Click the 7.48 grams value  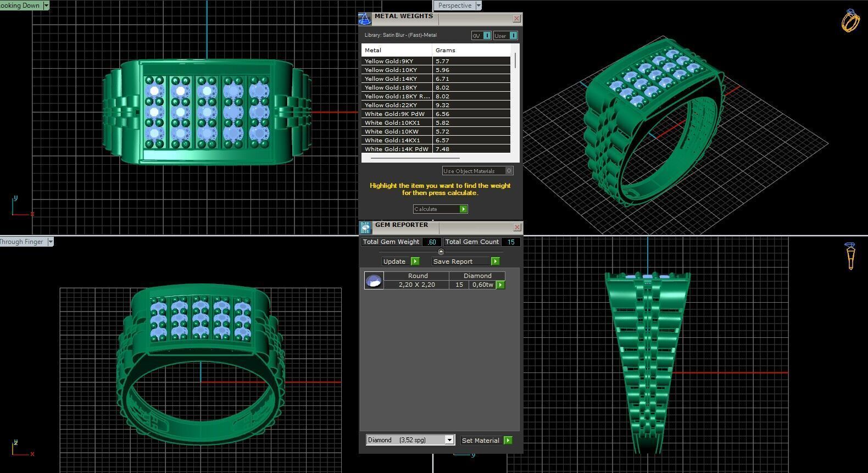pyautogui.click(x=442, y=149)
